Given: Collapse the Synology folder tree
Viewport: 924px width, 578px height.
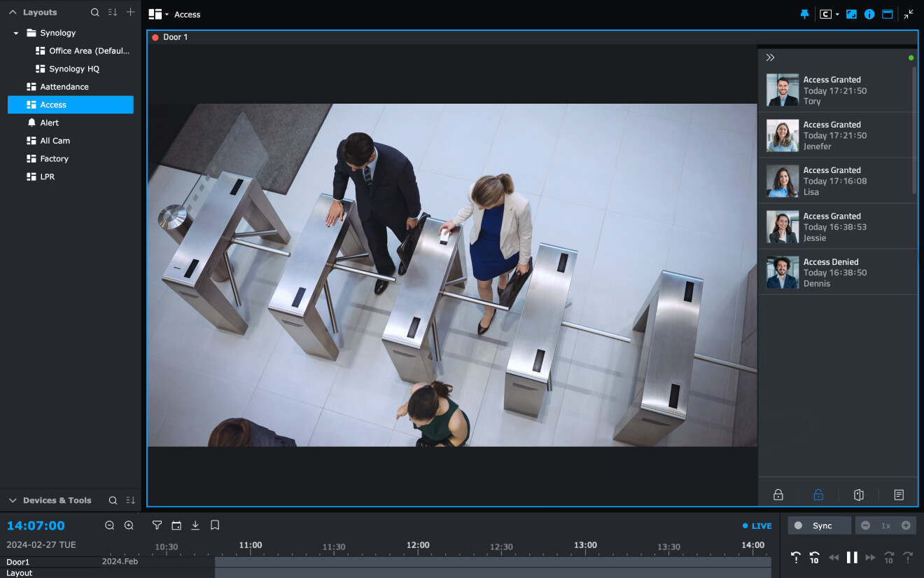Looking at the screenshot, I should tap(16, 33).
